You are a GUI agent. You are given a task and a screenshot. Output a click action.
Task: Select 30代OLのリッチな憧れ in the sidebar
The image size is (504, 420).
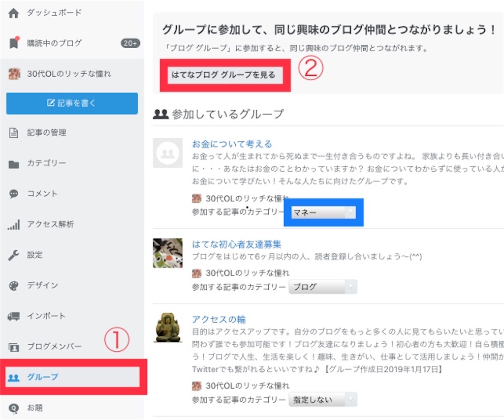coord(69,74)
